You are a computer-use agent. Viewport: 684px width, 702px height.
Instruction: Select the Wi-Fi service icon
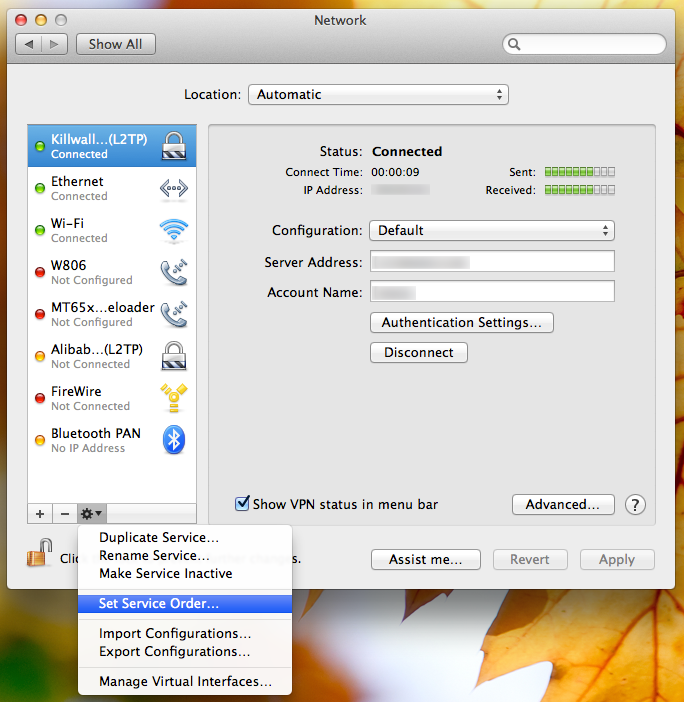pyautogui.click(x=174, y=230)
